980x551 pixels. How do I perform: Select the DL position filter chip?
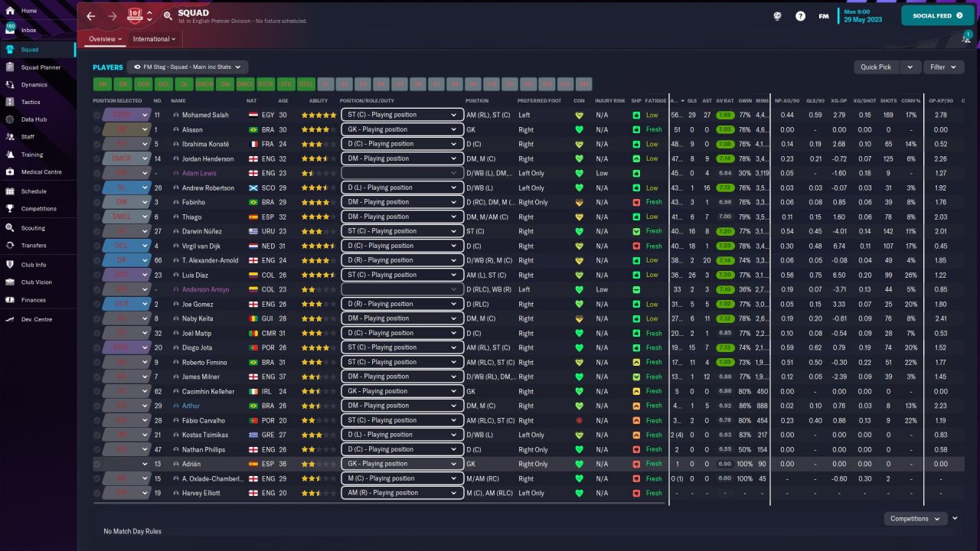coord(184,84)
